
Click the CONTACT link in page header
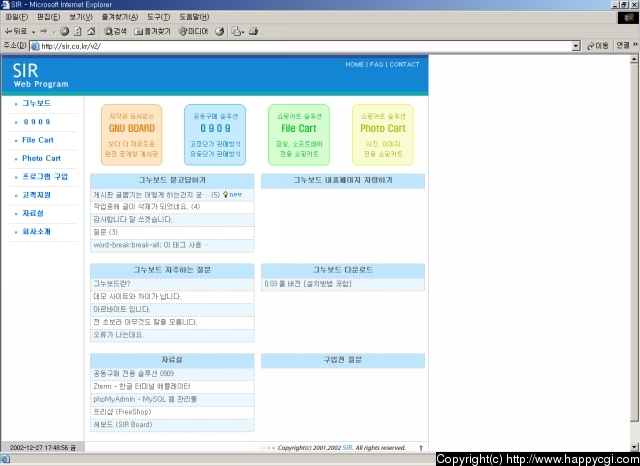(404, 64)
